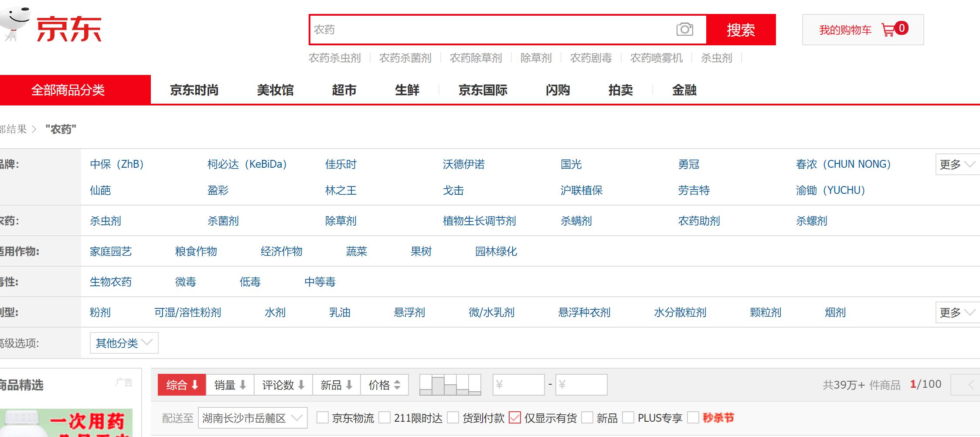980x437 pixels.
Task: Open the 超市 navigation menu
Action: click(344, 90)
